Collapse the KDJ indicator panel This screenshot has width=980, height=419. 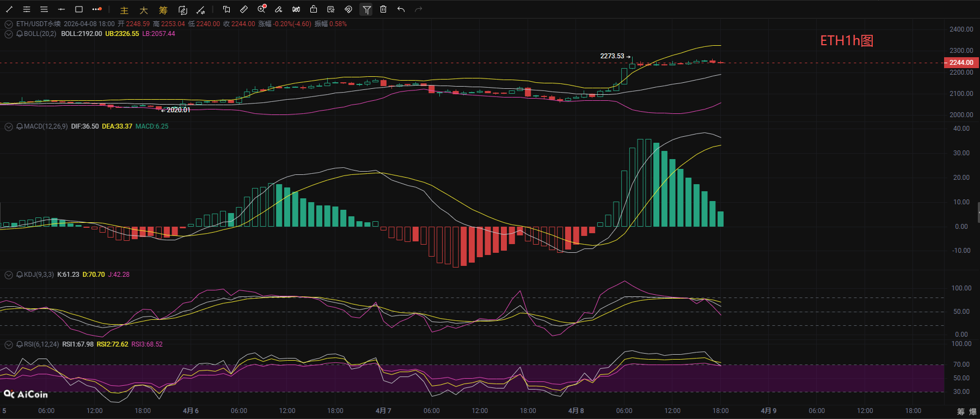coord(9,275)
